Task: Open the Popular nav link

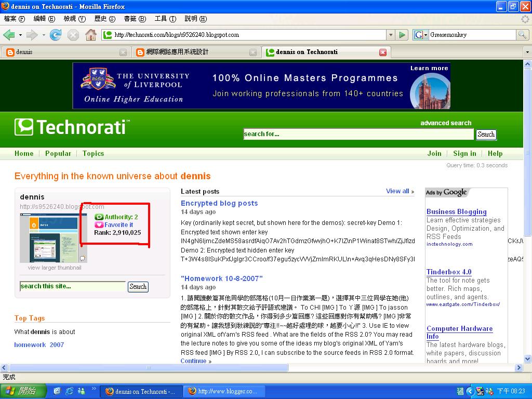Action: click(x=58, y=153)
